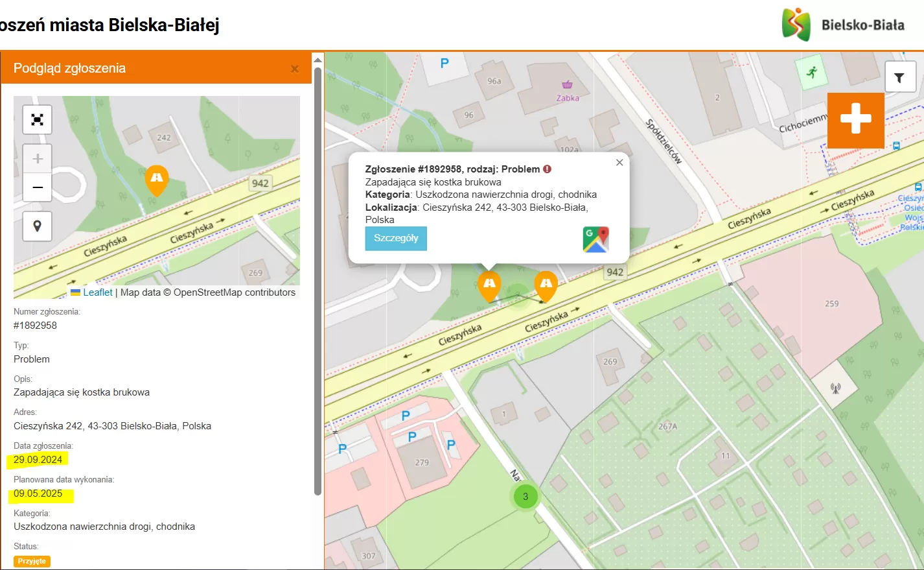Click the type value Problem in details
Image resolution: width=924 pixels, height=570 pixels.
coord(32,359)
